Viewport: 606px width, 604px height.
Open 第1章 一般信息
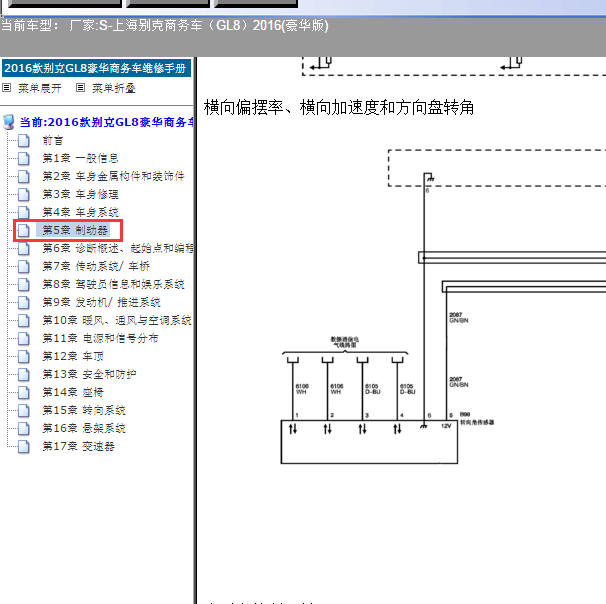80,158
